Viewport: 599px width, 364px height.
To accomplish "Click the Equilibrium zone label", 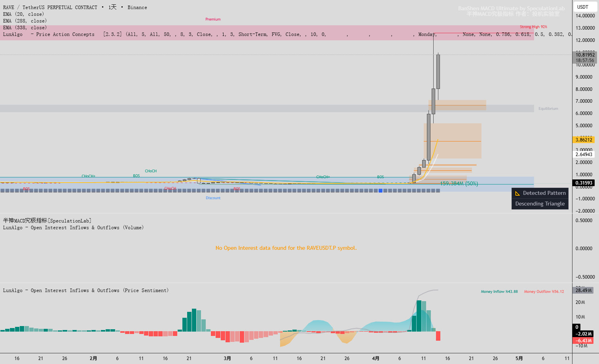I will point(548,109).
